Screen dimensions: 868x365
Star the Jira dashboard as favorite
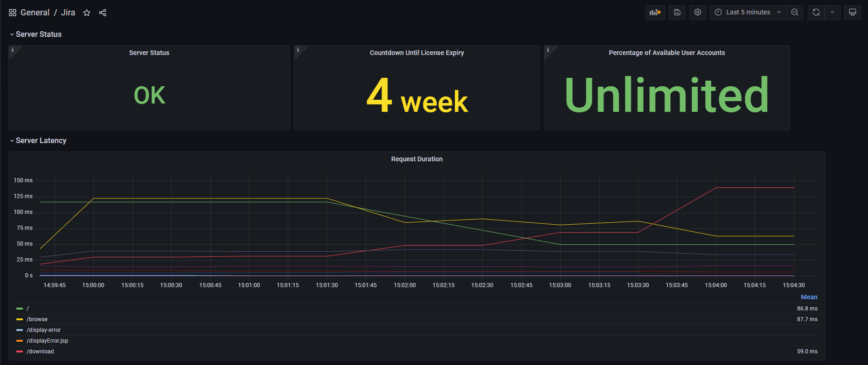(x=87, y=13)
